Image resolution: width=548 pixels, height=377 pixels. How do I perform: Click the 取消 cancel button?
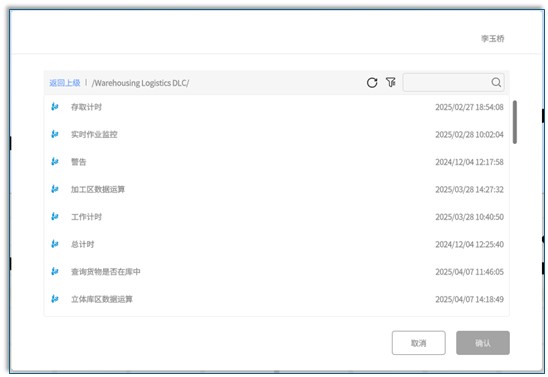click(419, 343)
